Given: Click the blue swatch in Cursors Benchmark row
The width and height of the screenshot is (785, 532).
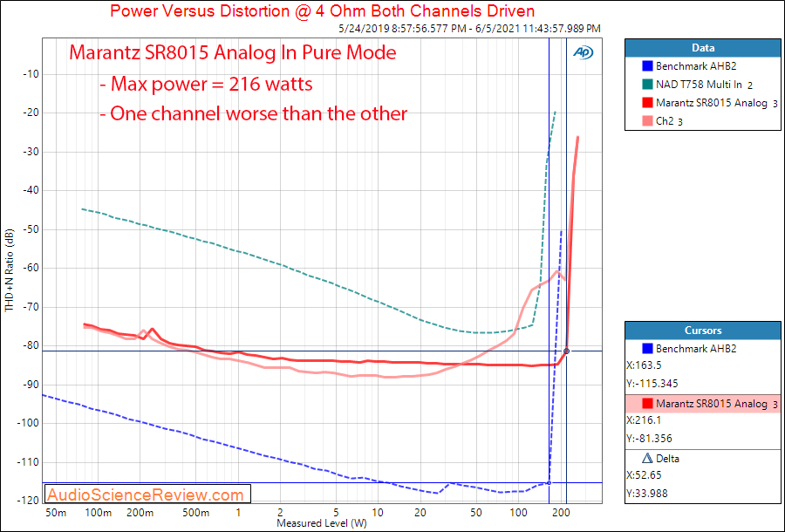Looking at the screenshot, I should click(647, 348).
